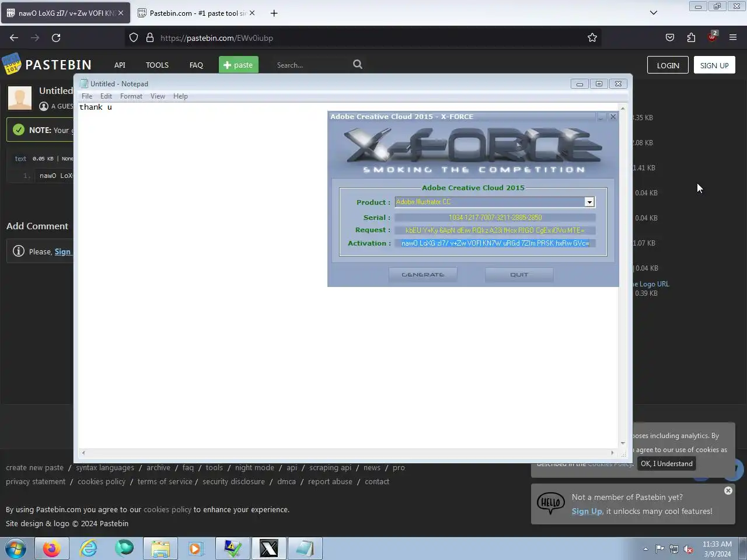Open a new browser tab with plus
Image resolution: width=747 pixels, height=560 pixels.
pyautogui.click(x=274, y=13)
